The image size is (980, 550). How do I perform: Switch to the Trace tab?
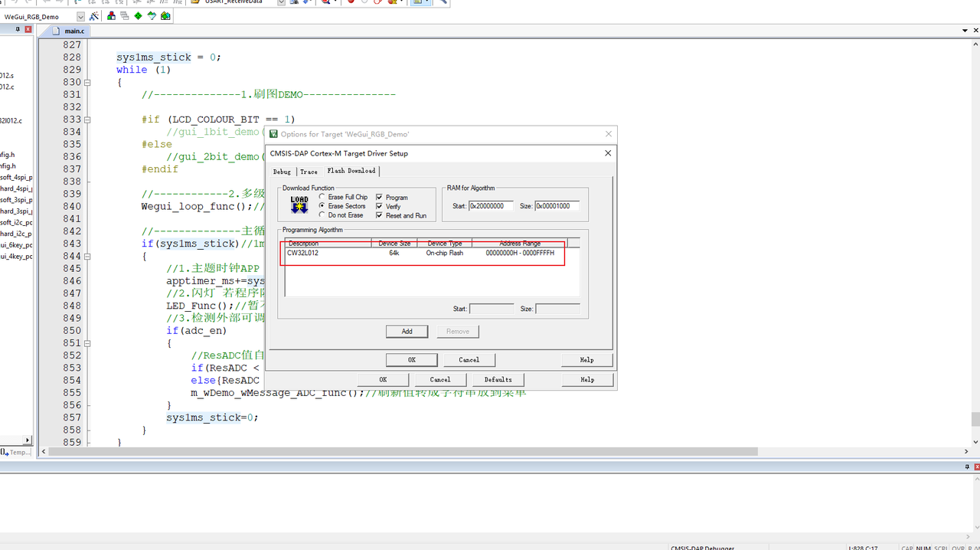309,172
